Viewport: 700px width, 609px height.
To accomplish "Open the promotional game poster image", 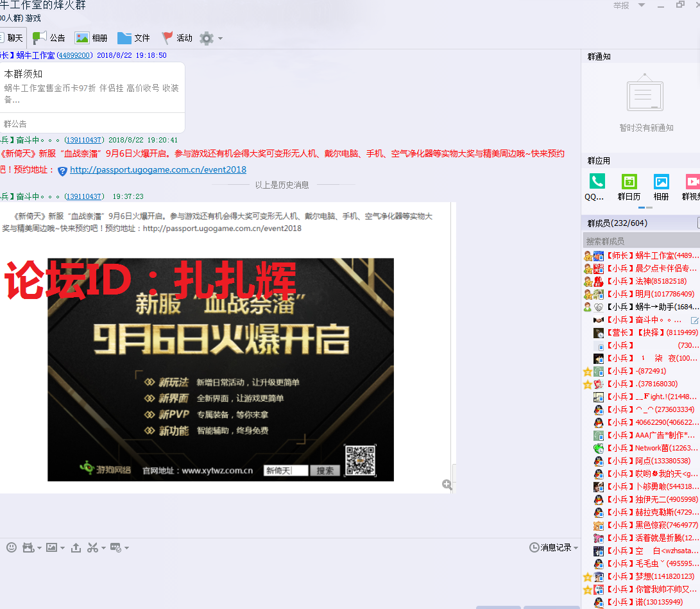I will coord(221,369).
